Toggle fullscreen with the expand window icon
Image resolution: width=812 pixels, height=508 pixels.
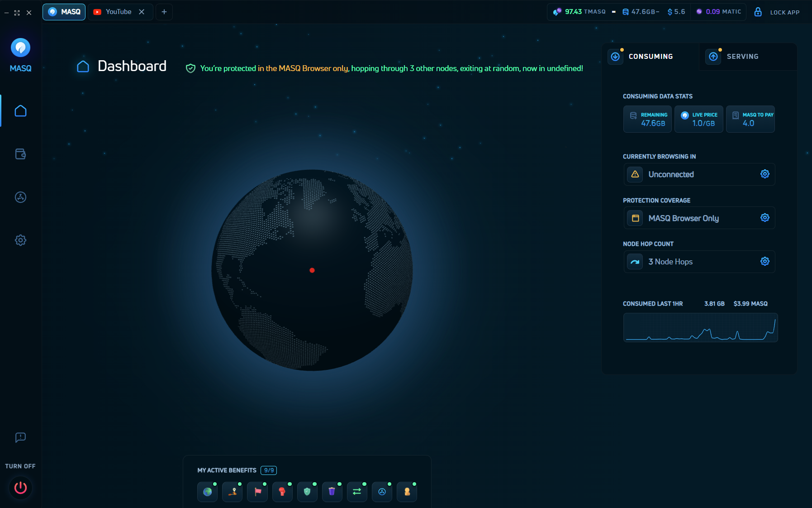pyautogui.click(x=17, y=13)
